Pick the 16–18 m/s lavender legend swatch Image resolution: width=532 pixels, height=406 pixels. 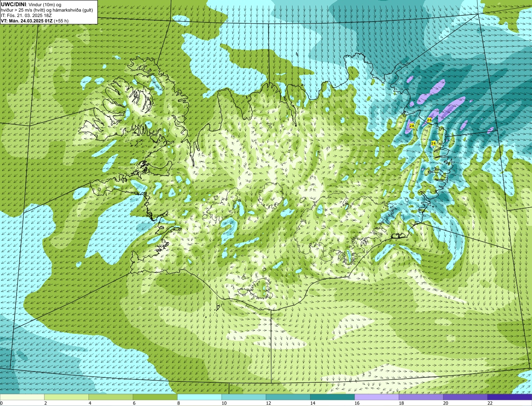coord(377,397)
